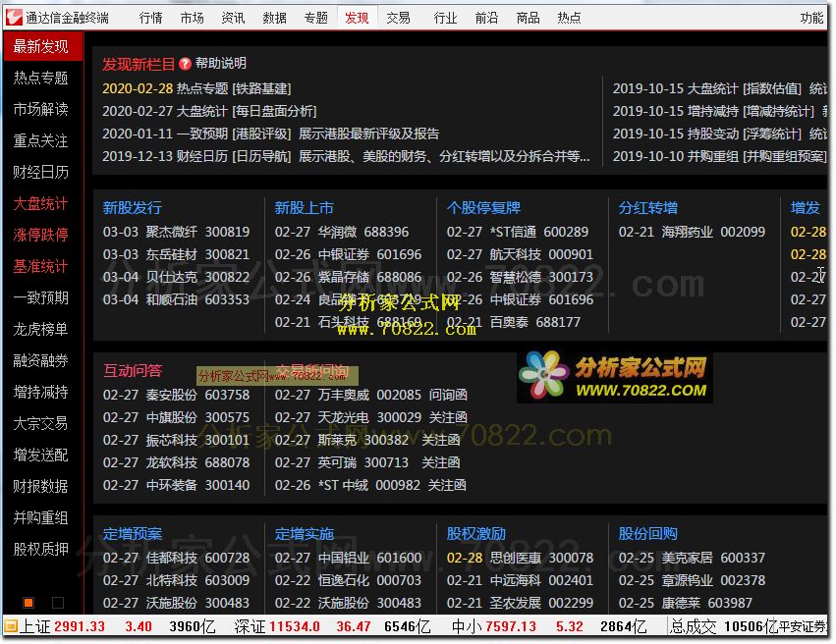The height and width of the screenshot is (644, 836).
Task: Select 龙虎榜单 in the sidebar
Action: click(41, 329)
